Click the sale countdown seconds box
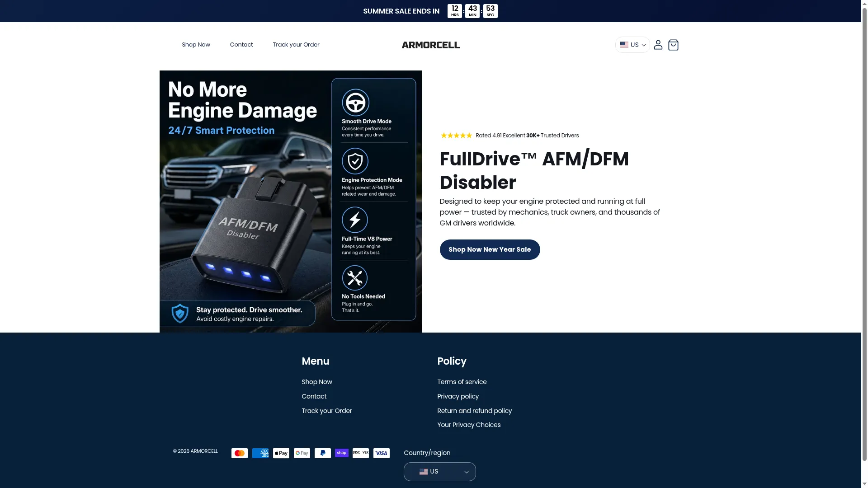Screen dimensions: 868x488 (x=491, y=11)
